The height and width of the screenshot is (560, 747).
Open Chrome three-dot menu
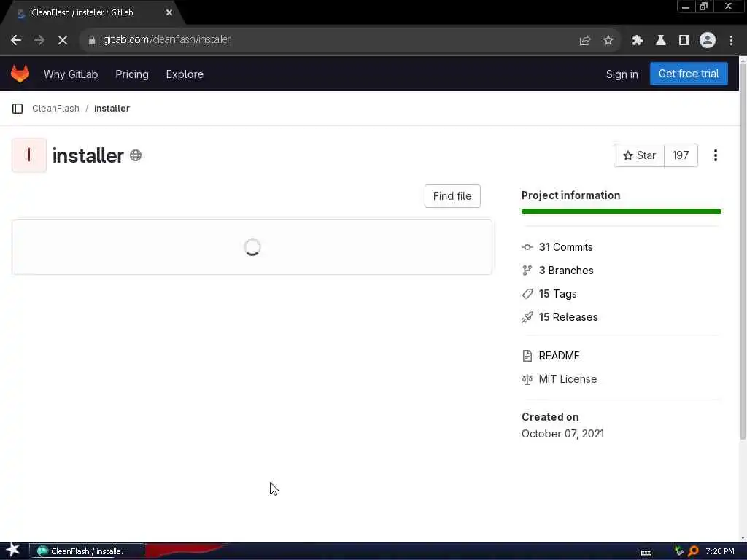pyautogui.click(x=731, y=41)
